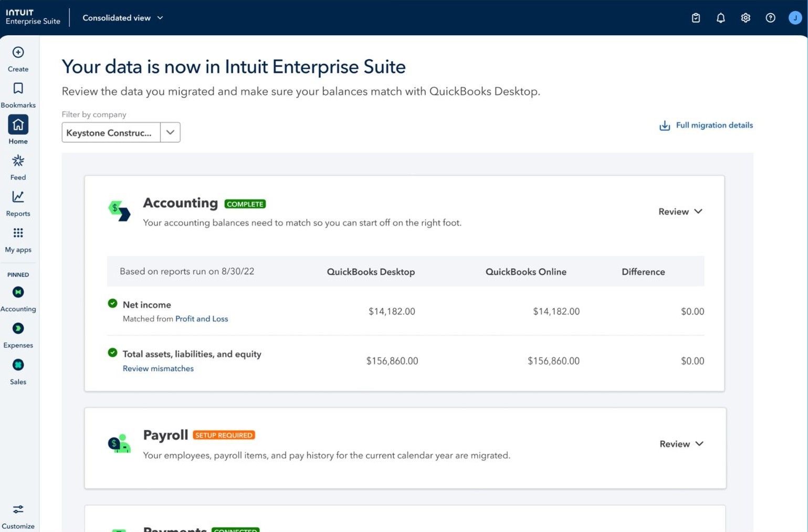Open notifications bell icon
The height and width of the screenshot is (532, 808).
[720, 18]
